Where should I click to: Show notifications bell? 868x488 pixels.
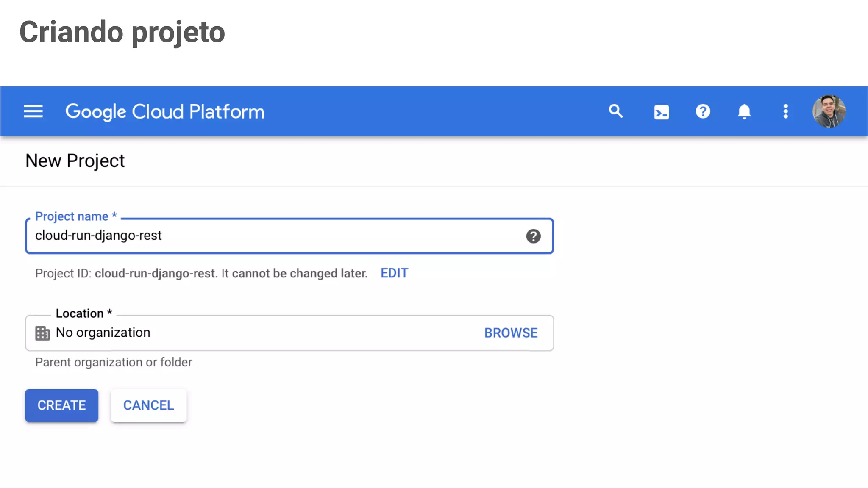click(744, 112)
